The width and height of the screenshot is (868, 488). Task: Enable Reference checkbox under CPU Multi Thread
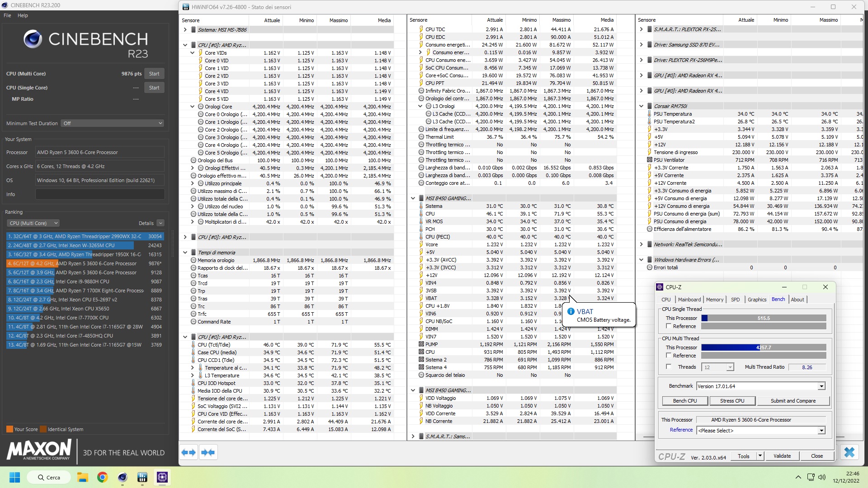point(669,355)
